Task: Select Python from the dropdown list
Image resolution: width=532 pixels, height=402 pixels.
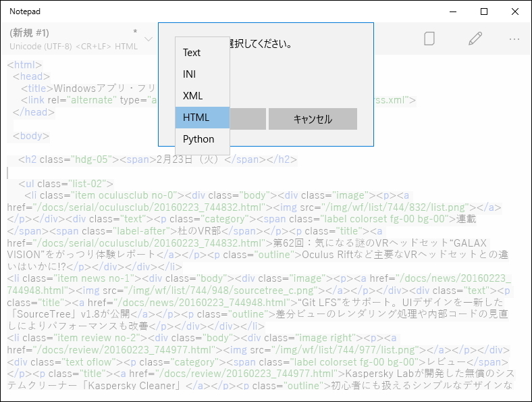Action: pos(203,139)
